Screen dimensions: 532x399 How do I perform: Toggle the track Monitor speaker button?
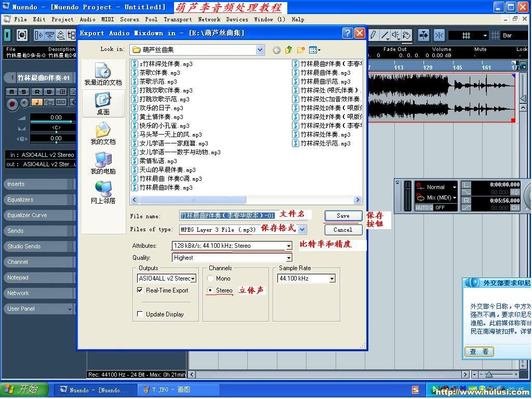(x=24, y=103)
